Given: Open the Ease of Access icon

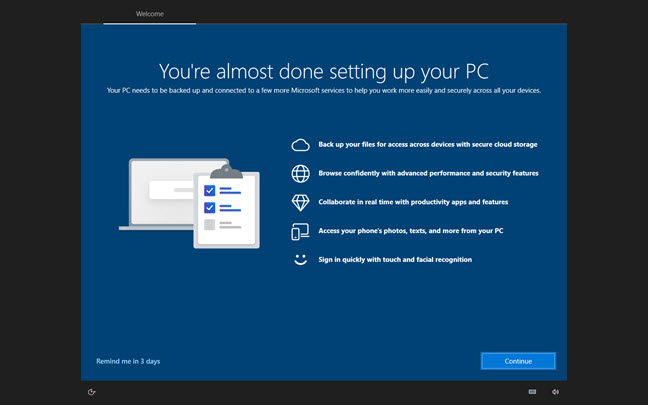Looking at the screenshot, I should pos(92,392).
